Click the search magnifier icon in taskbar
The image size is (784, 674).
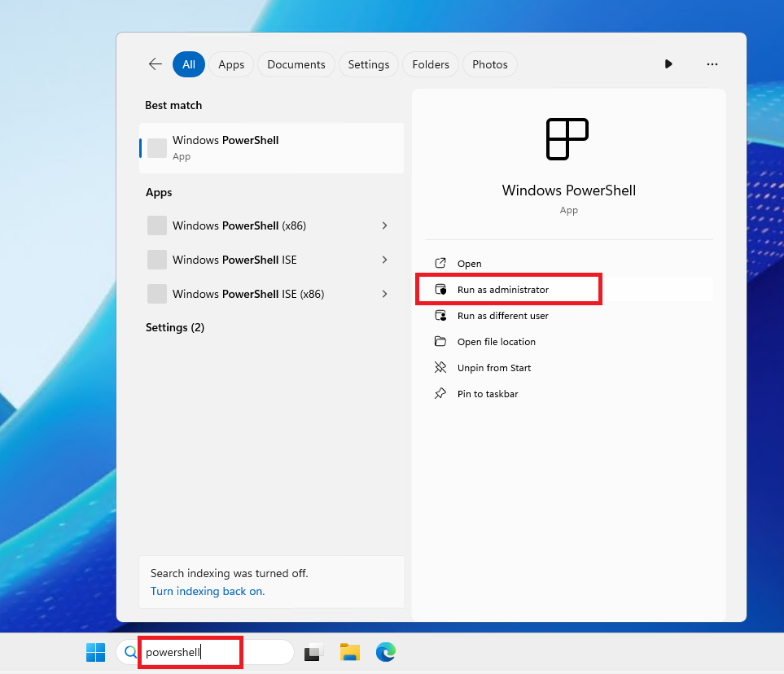[x=130, y=652]
